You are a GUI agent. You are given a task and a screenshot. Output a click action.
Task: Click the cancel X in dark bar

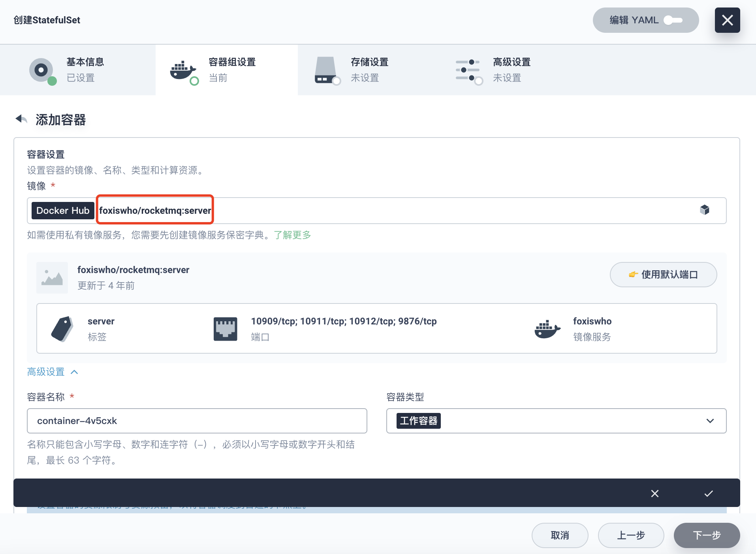coord(655,494)
